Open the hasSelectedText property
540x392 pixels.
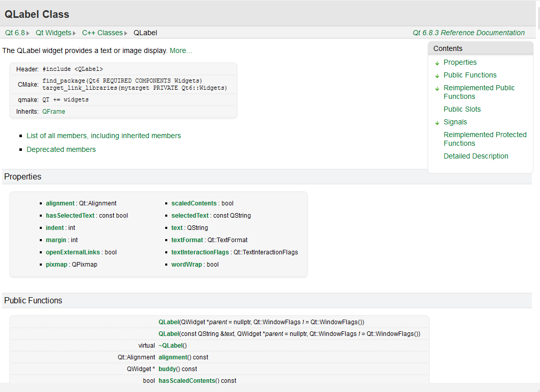[x=70, y=216]
